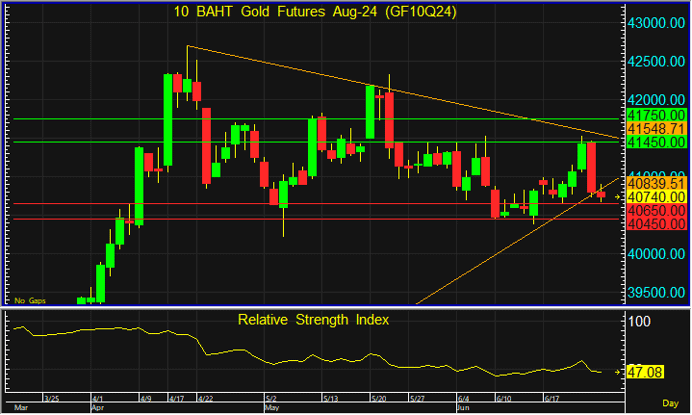
Task: Click the 43000.00 axis value
Action: pyautogui.click(x=656, y=23)
